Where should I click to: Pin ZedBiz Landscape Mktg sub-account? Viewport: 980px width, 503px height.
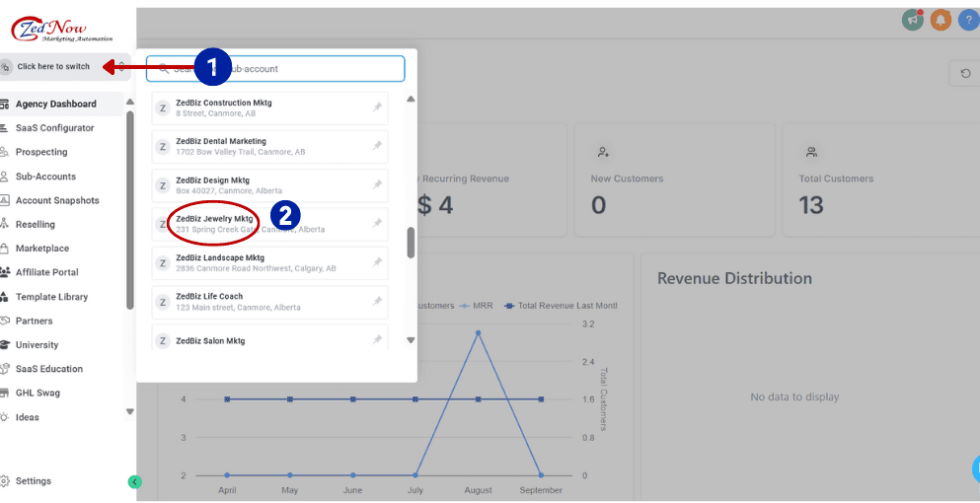pos(377,262)
